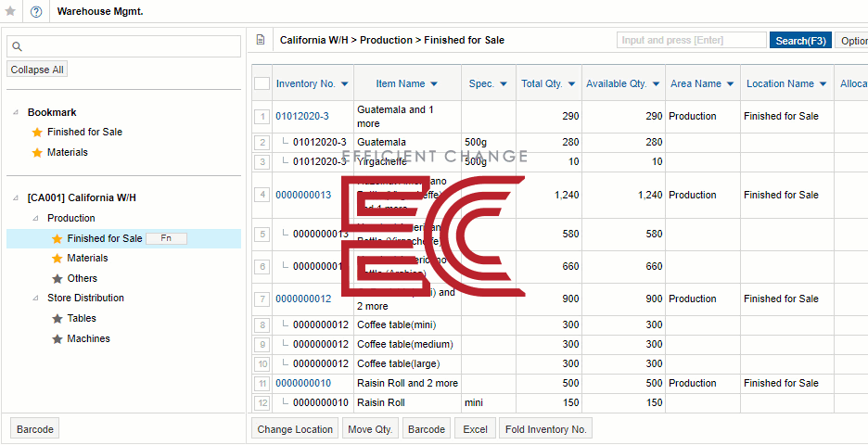Collapse the Bookmark tree section
Screen dimensions: 868x445
point(16,112)
